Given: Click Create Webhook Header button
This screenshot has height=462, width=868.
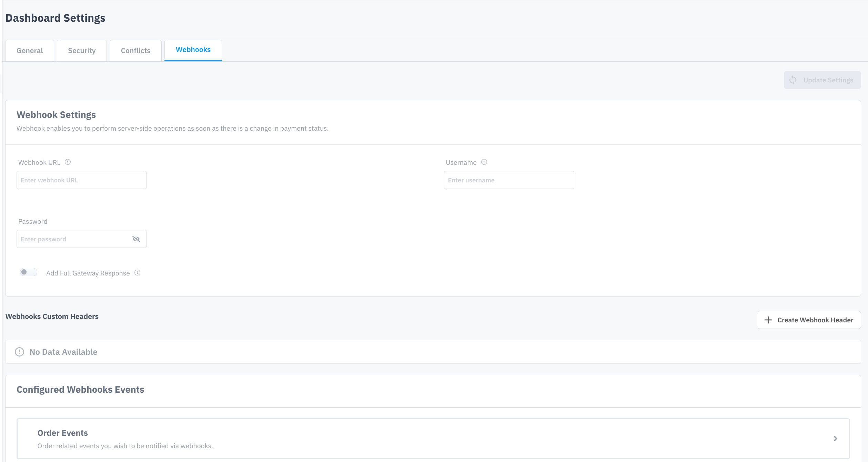Looking at the screenshot, I should tap(808, 320).
